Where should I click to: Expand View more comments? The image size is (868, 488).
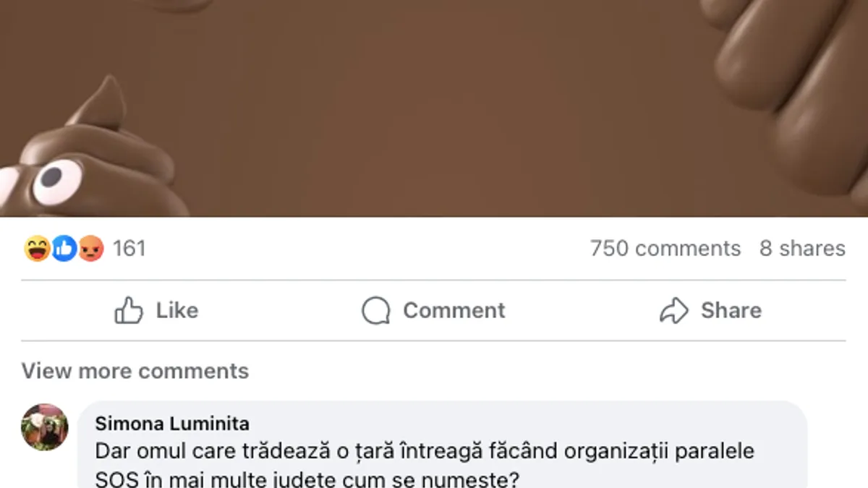135,371
